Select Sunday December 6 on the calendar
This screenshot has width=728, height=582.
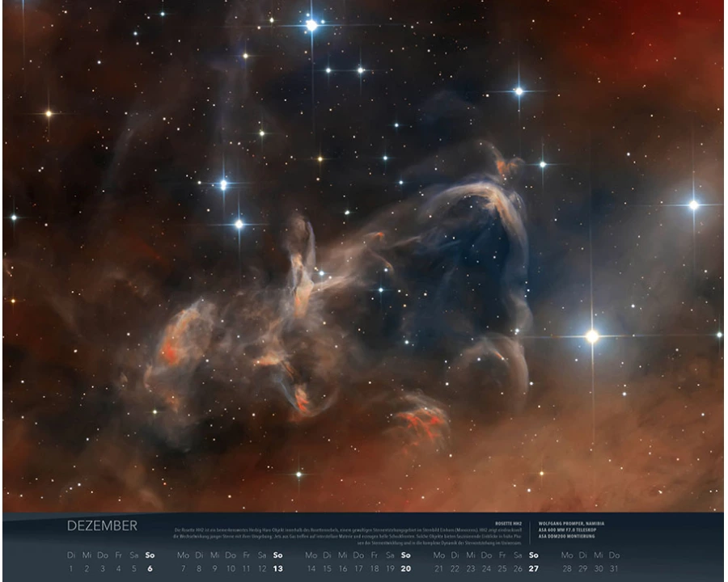(x=150, y=568)
